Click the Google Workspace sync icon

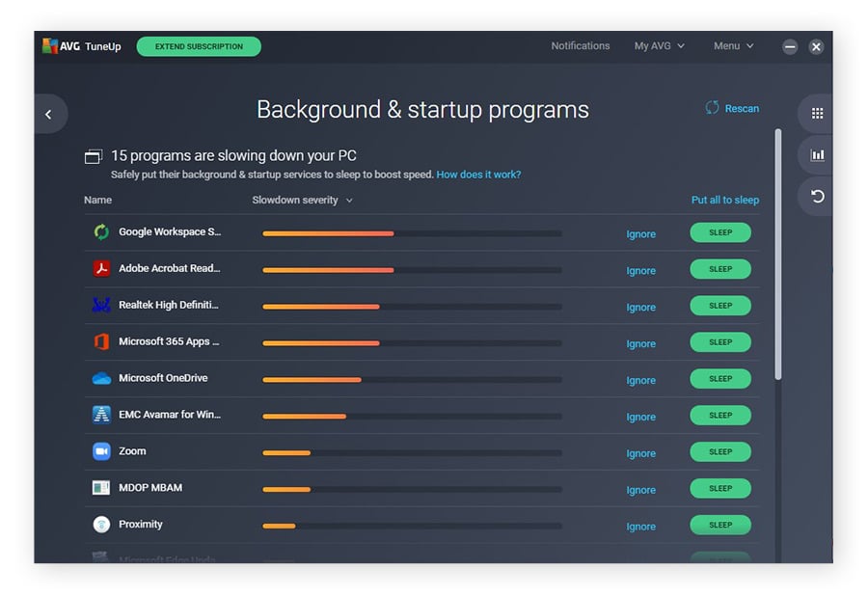coord(101,232)
